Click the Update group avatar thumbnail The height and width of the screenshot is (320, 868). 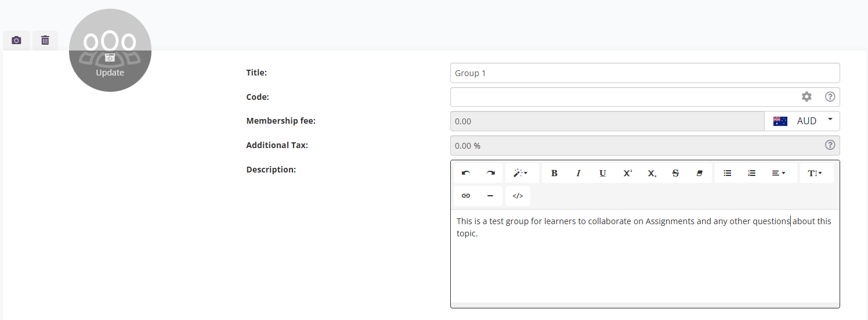pyautogui.click(x=110, y=51)
